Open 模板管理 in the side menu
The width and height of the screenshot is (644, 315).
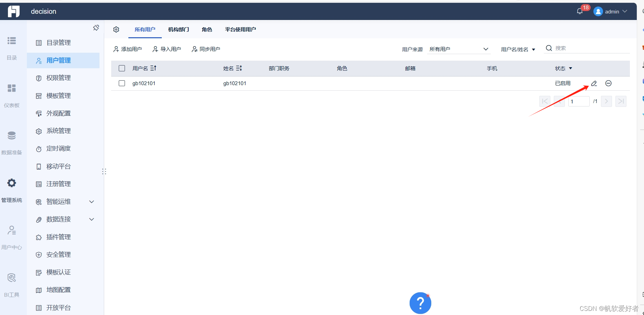coord(63,96)
